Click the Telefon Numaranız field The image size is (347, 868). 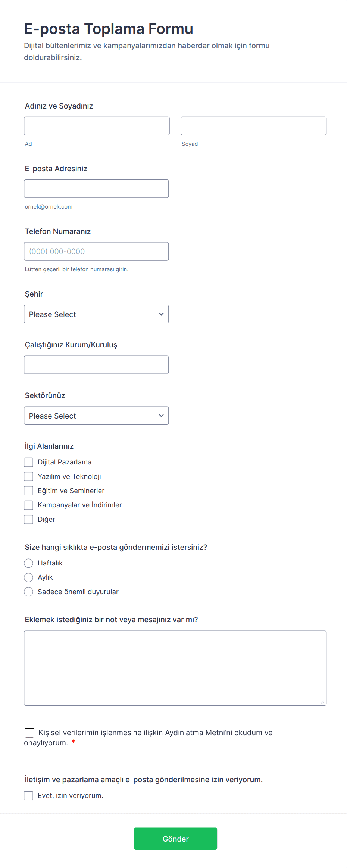tap(96, 251)
